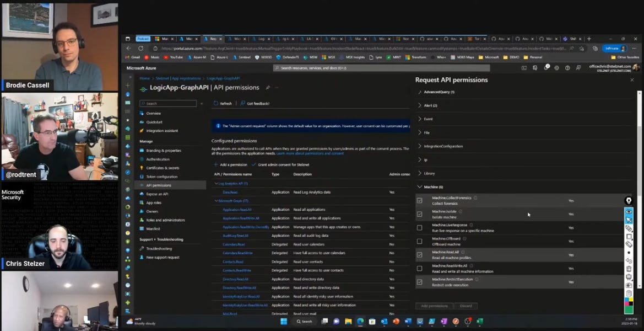The image size is (644, 331).
Task: Click the Refresh button
Action: point(223,104)
